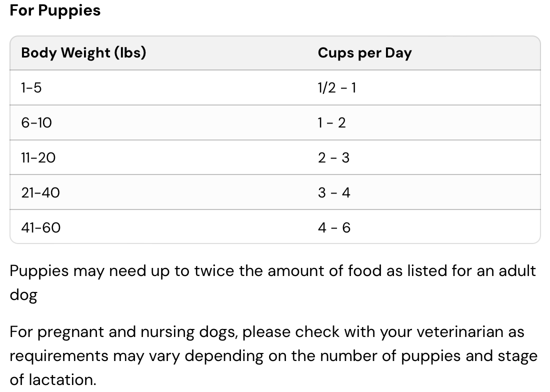This screenshot has width=550, height=392.
Task: Click the "For Puppies" heading
Action: click(55, 10)
